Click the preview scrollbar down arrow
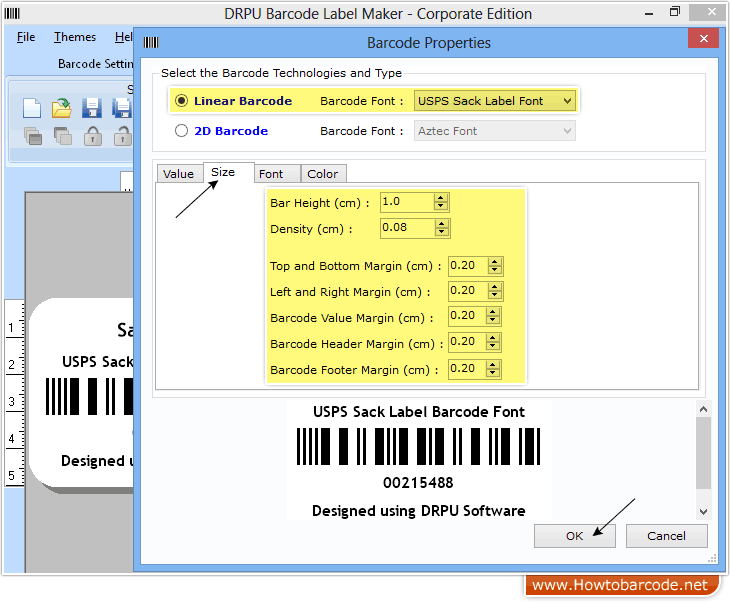 (x=703, y=512)
